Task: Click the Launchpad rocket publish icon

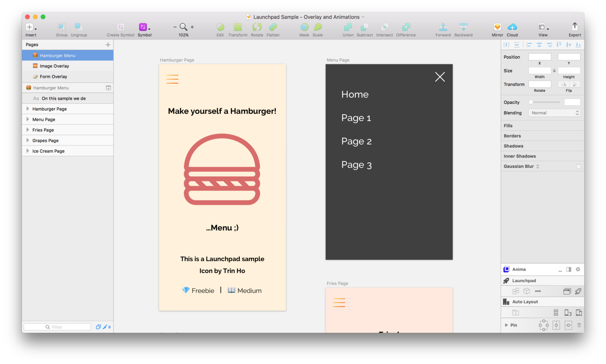Action: coord(578,291)
